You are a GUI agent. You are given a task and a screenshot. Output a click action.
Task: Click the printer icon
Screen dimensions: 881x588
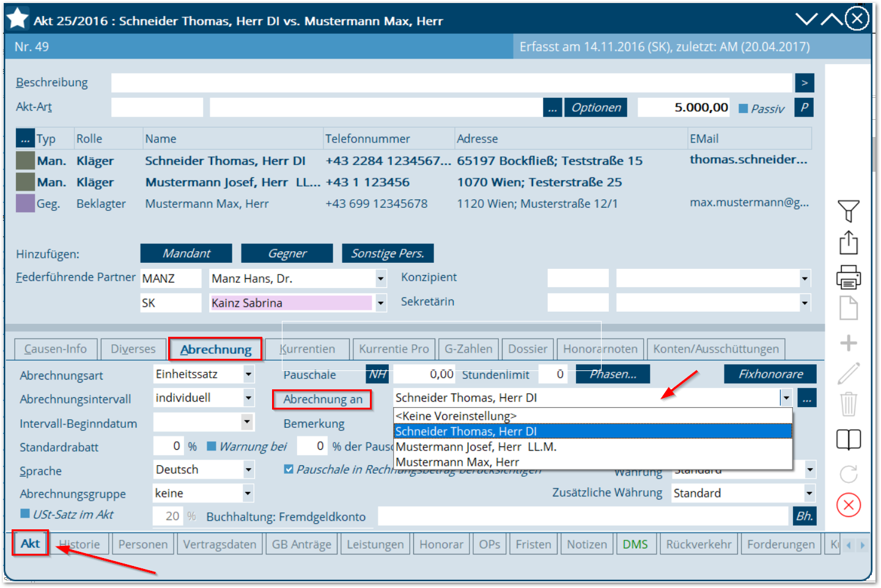pos(848,277)
